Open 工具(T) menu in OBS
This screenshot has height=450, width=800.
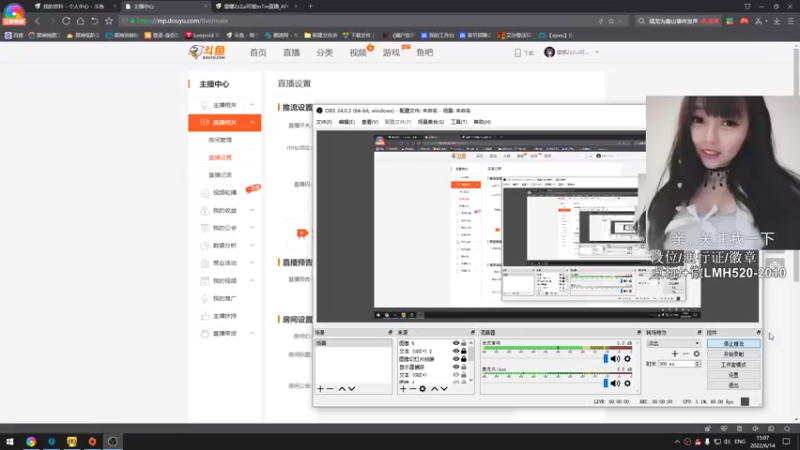(x=459, y=122)
